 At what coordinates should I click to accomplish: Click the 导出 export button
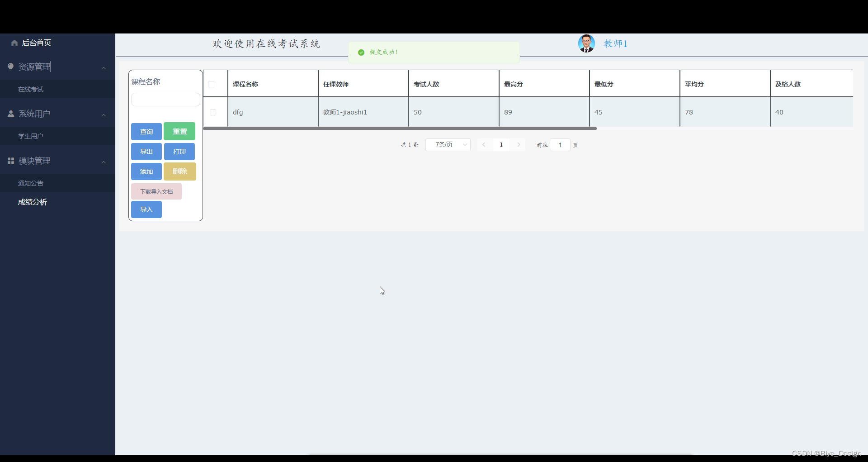[x=146, y=152]
